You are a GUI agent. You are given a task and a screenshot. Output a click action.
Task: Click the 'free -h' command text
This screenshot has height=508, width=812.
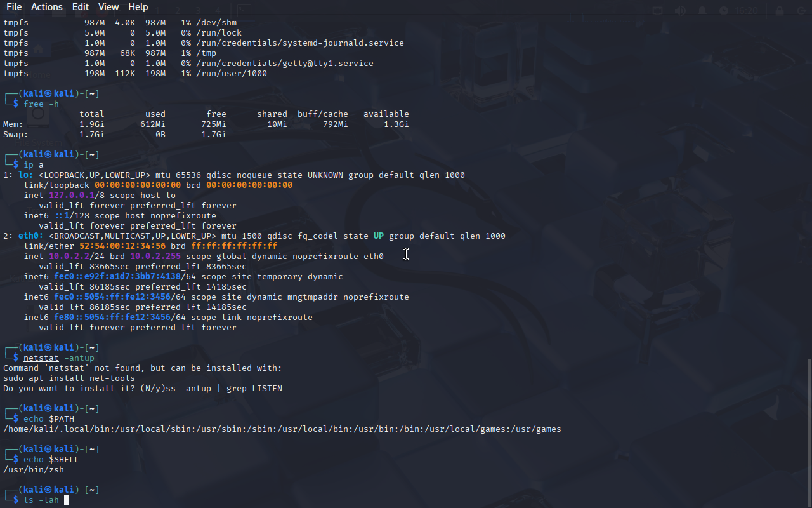(41, 104)
